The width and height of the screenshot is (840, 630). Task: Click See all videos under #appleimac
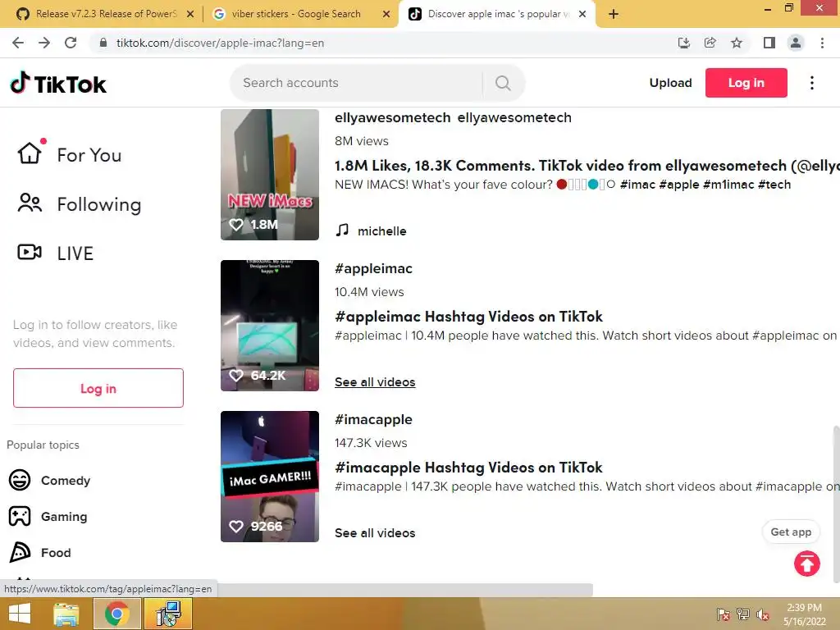click(x=375, y=382)
